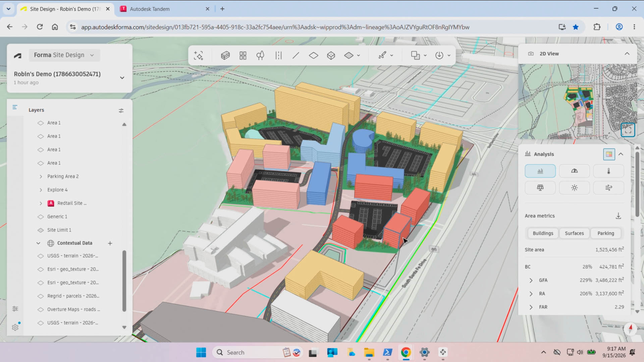644x362 pixels.
Task: Switch to the Parking metrics tab
Action: point(605,233)
